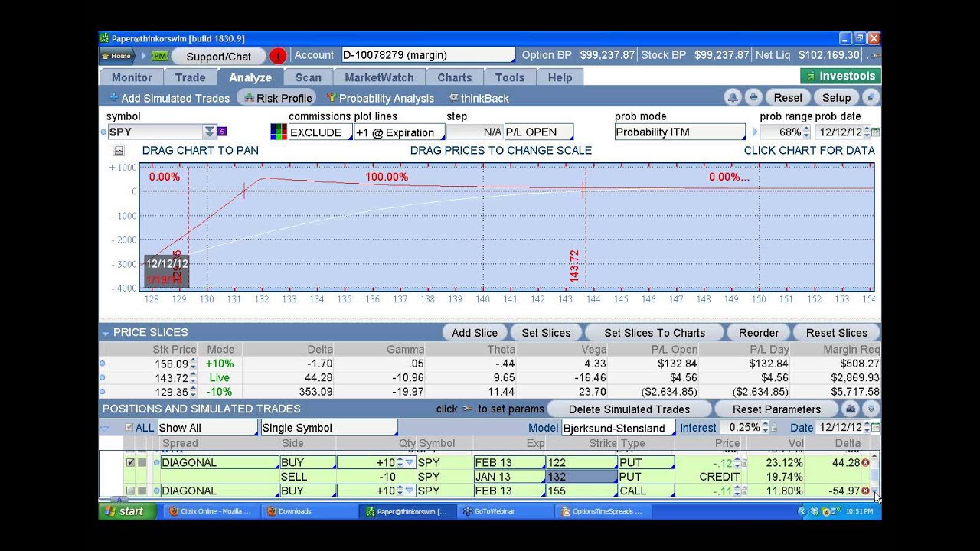
Task: Click the chart settings icon left of DRAG CHART TO PAN
Action: [x=119, y=151]
